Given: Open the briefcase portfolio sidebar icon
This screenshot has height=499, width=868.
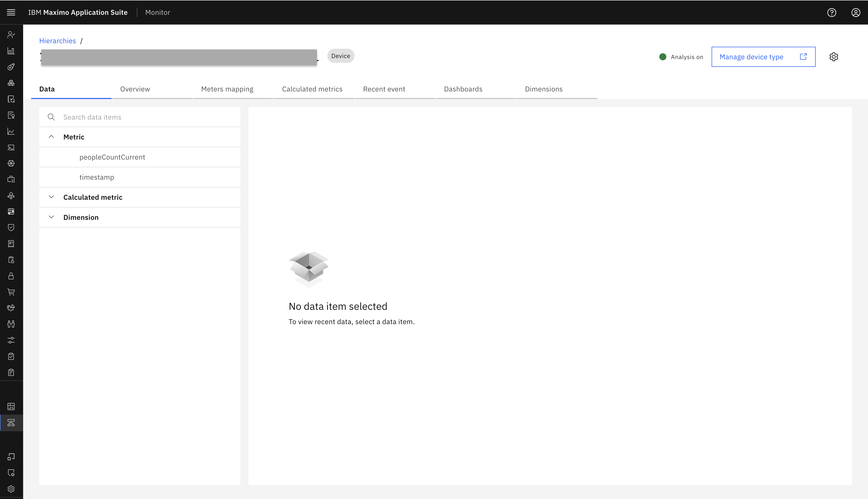Looking at the screenshot, I should [x=11, y=179].
